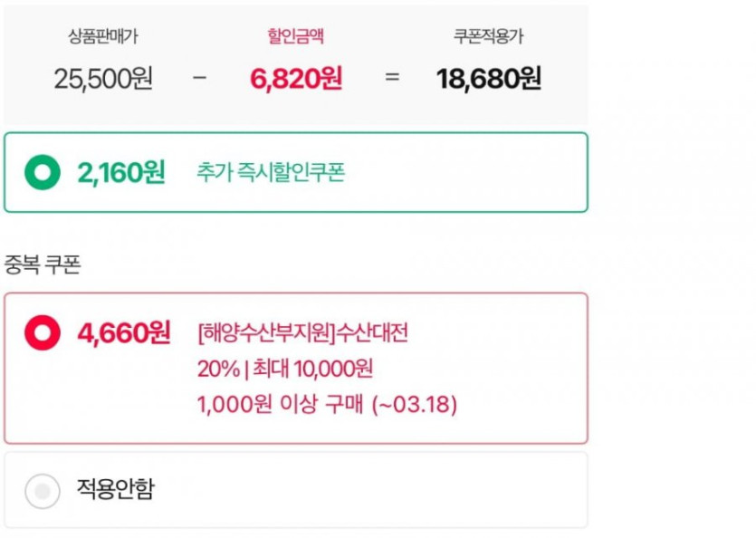Click the minus sign in price summary
The height and width of the screenshot is (538, 756).
pyautogui.click(x=200, y=78)
